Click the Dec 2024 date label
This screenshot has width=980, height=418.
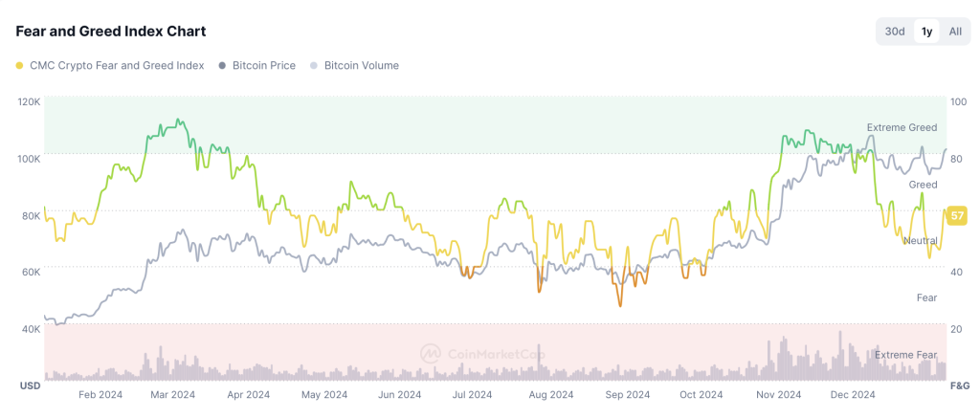pos(853,395)
